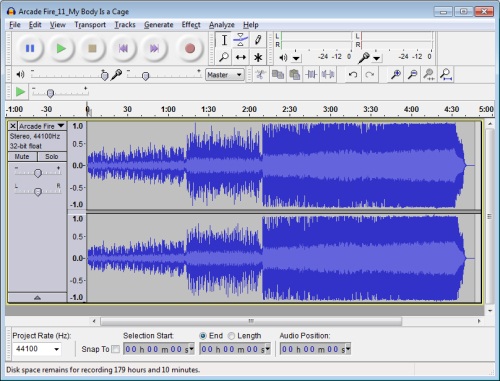Select the End radio button
The image size is (500, 381).
[x=203, y=336]
